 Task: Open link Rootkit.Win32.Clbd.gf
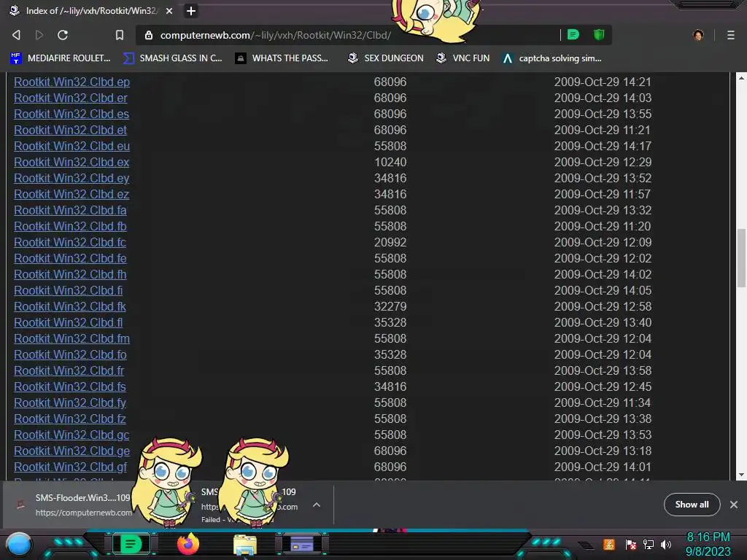pyautogui.click(x=71, y=467)
